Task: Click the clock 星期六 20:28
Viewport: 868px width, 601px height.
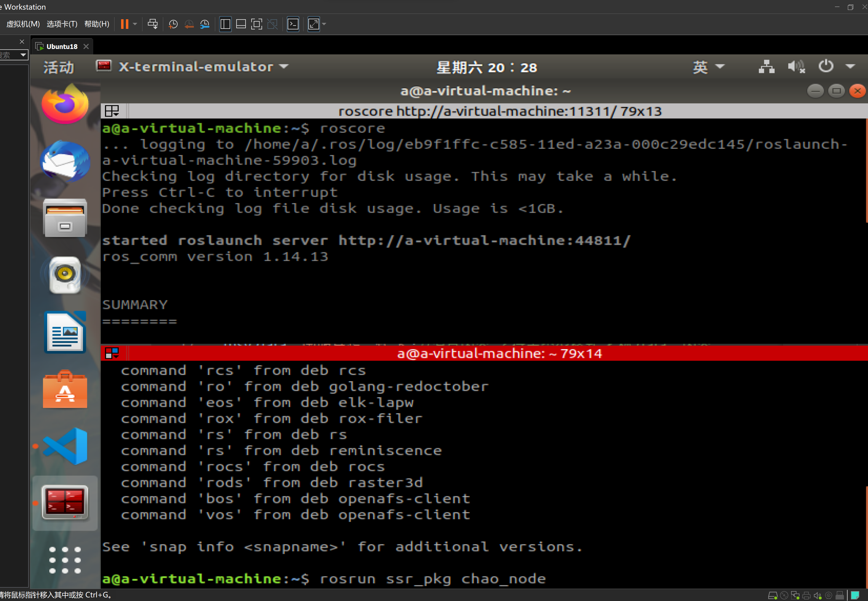Action: (487, 67)
